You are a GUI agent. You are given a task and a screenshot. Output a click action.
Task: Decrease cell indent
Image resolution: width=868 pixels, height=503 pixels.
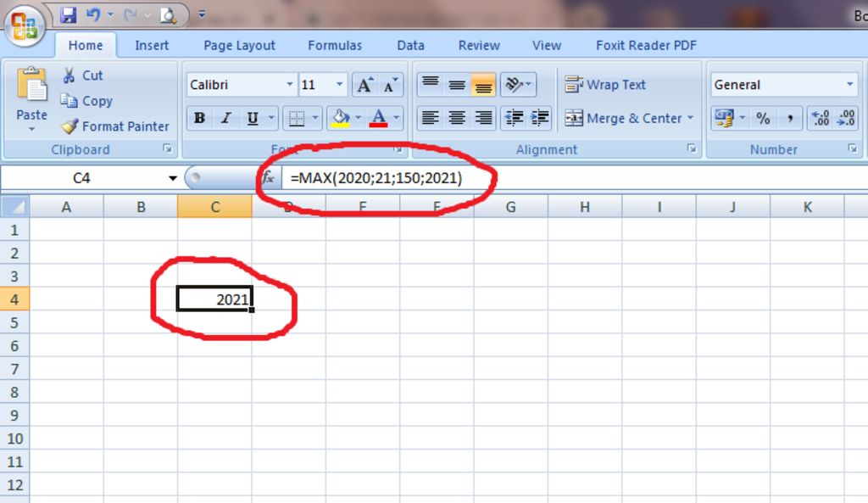[x=514, y=118]
